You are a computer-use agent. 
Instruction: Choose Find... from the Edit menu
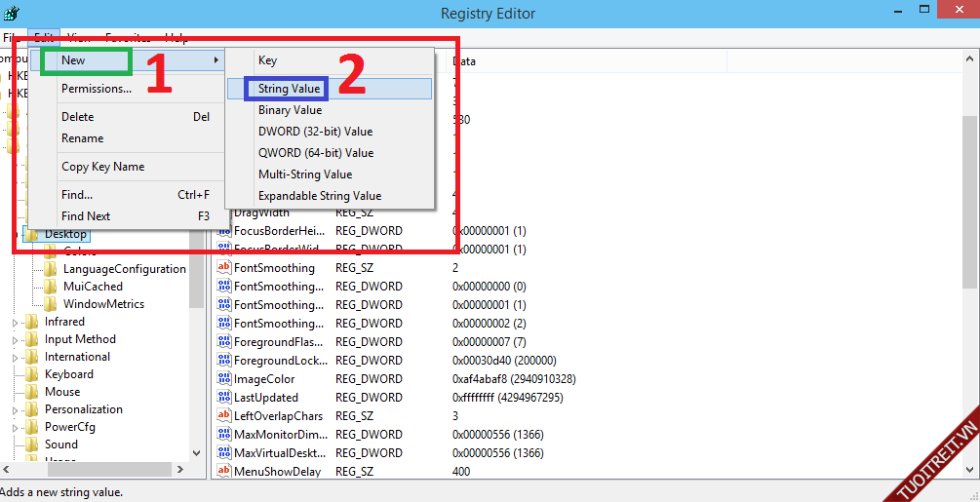click(77, 195)
